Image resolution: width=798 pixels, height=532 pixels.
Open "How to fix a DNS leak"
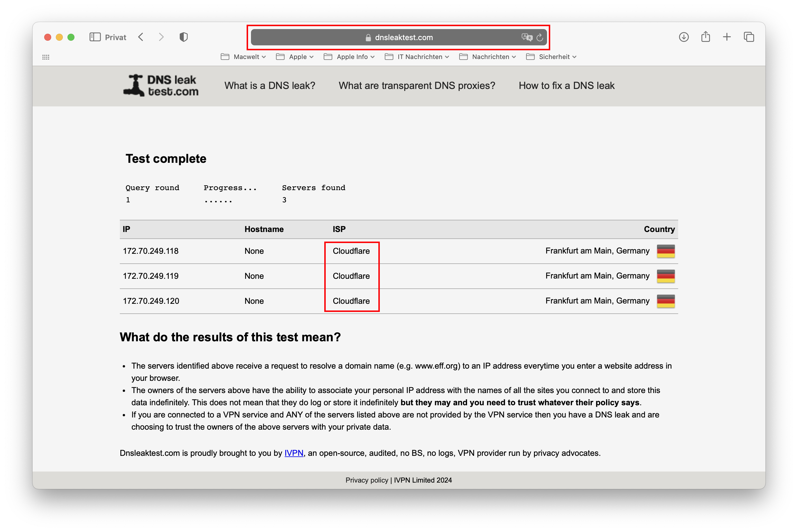(x=566, y=85)
